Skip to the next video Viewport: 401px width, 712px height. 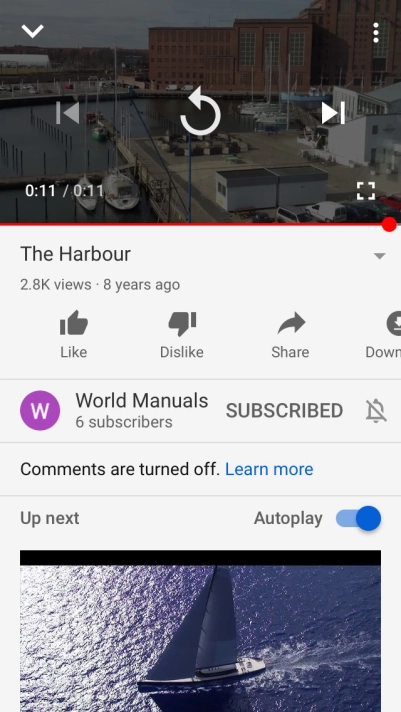coord(333,113)
